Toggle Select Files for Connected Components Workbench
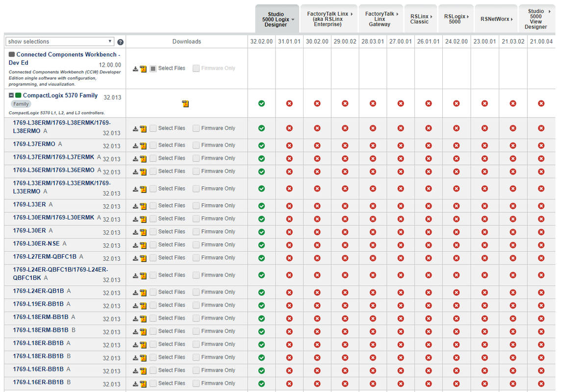 tap(153, 68)
